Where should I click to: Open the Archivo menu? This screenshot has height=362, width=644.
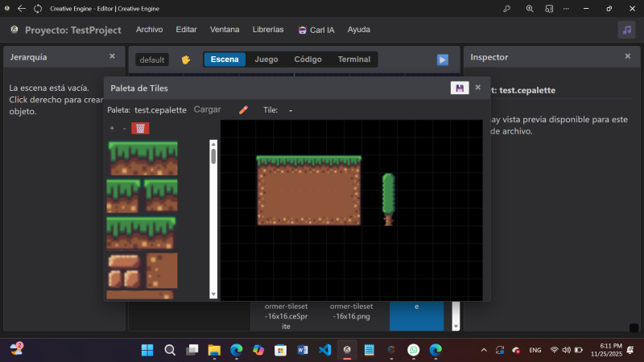coord(150,30)
